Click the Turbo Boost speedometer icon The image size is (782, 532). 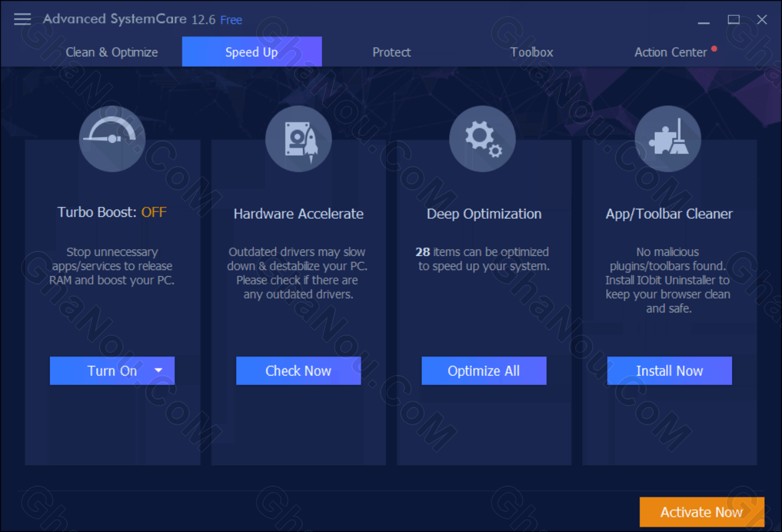[x=112, y=138]
